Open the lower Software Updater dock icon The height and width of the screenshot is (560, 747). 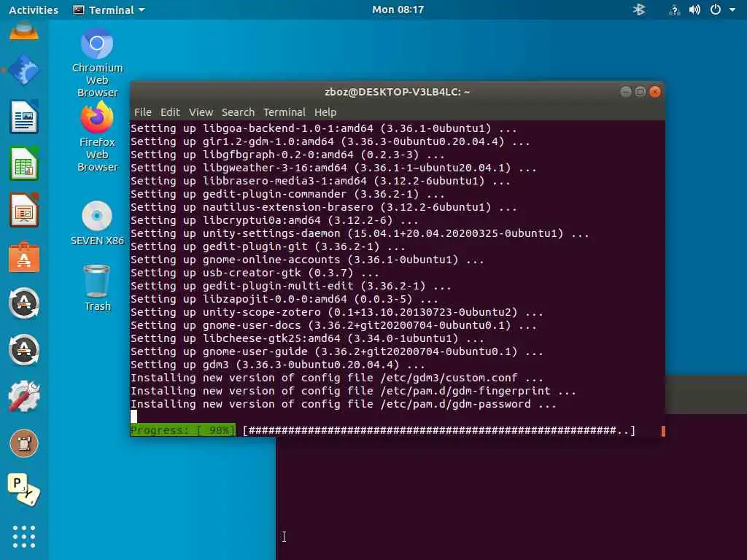click(x=24, y=349)
